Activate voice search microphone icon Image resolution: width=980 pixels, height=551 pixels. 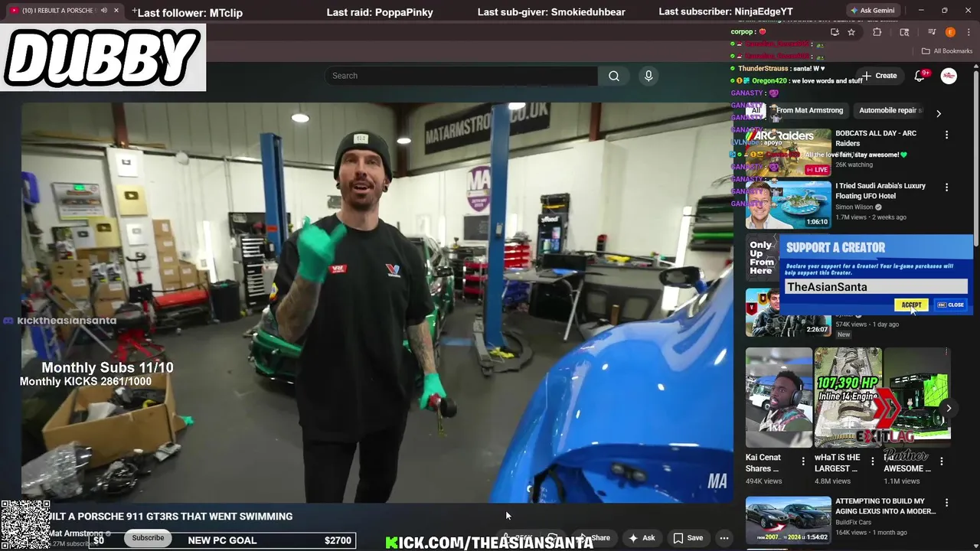click(x=648, y=76)
